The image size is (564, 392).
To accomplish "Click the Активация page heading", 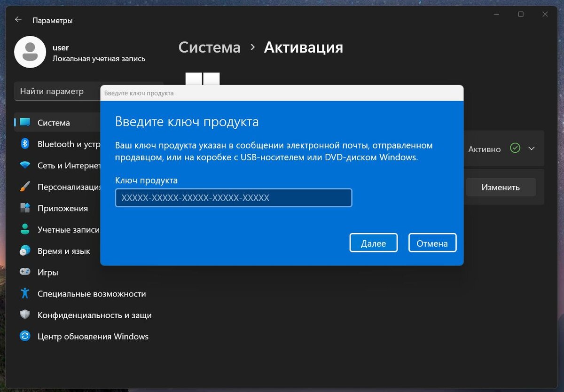I will (304, 47).
